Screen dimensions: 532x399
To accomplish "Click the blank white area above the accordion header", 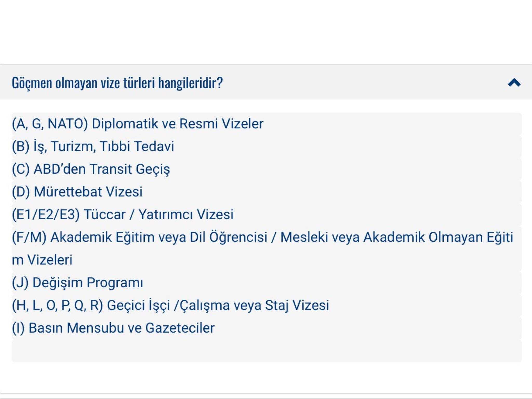I will (x=266, y=31).
